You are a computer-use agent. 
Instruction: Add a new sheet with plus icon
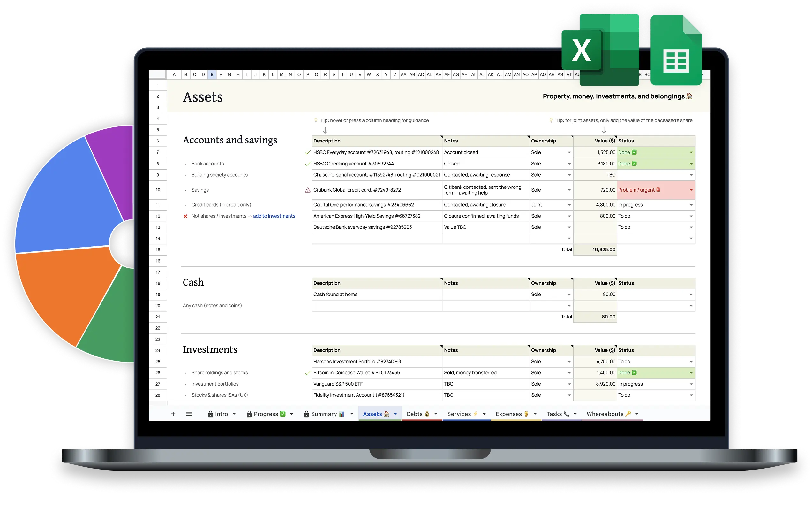173,414
